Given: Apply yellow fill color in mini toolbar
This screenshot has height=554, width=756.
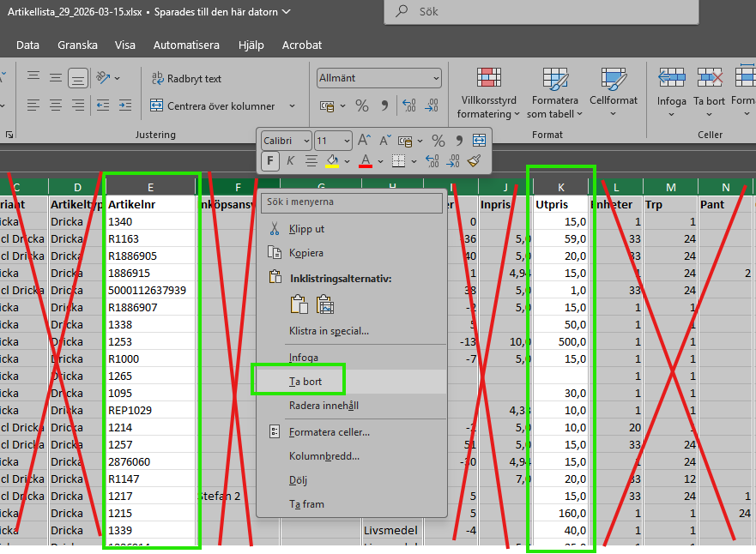Looking at the screenshot, I should [332, 160].
